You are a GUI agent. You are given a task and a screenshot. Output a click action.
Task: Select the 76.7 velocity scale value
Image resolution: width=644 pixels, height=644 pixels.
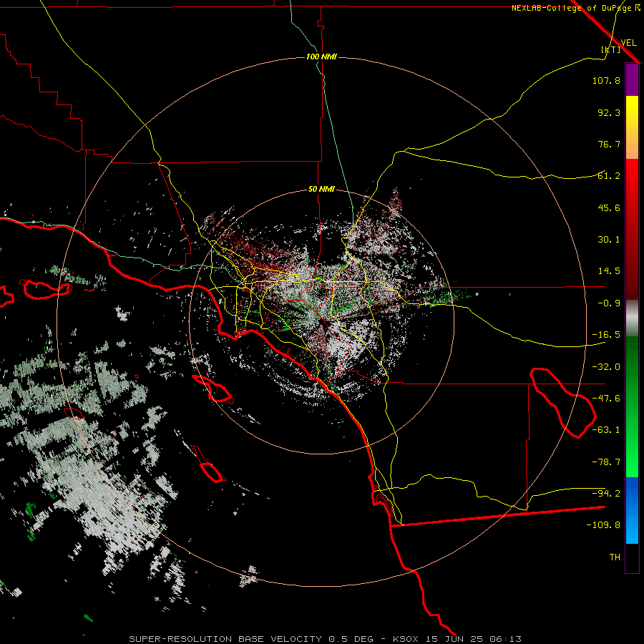[x=609, y=144]
